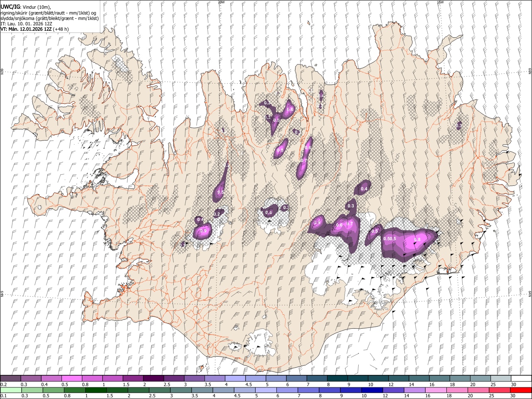
Task: Select the darkest green swatch starting at 1 in the bottom legend row
Action: (x=96, y=390)
